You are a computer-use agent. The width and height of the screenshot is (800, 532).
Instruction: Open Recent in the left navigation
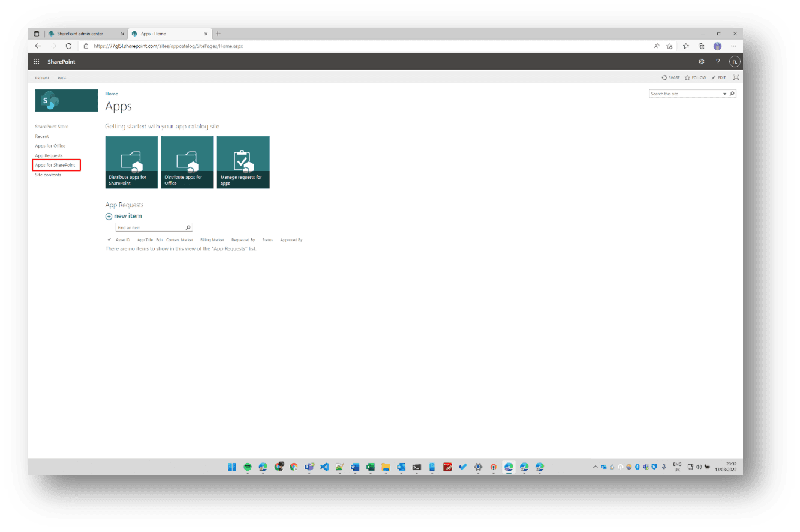point(42,136)
